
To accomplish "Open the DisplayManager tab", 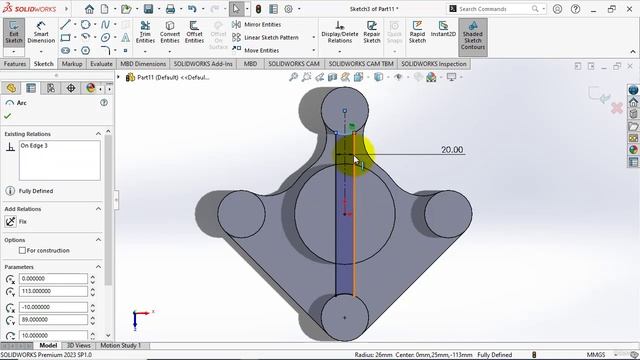I will (x=90, y=88).
